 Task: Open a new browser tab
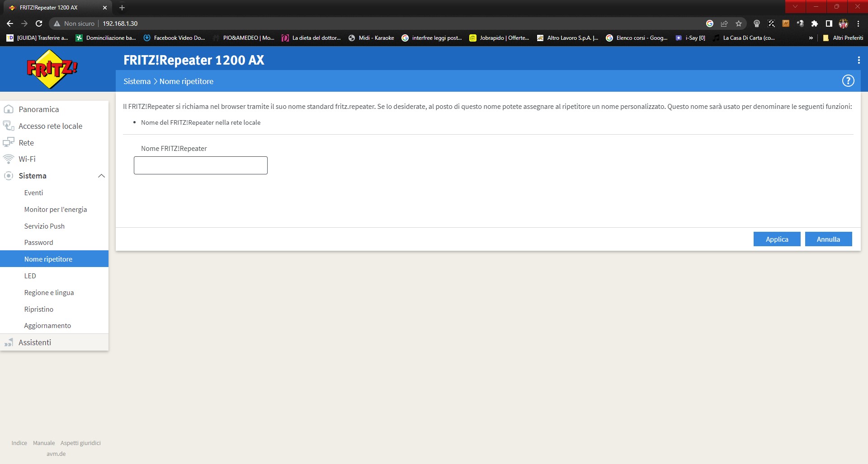122,8
